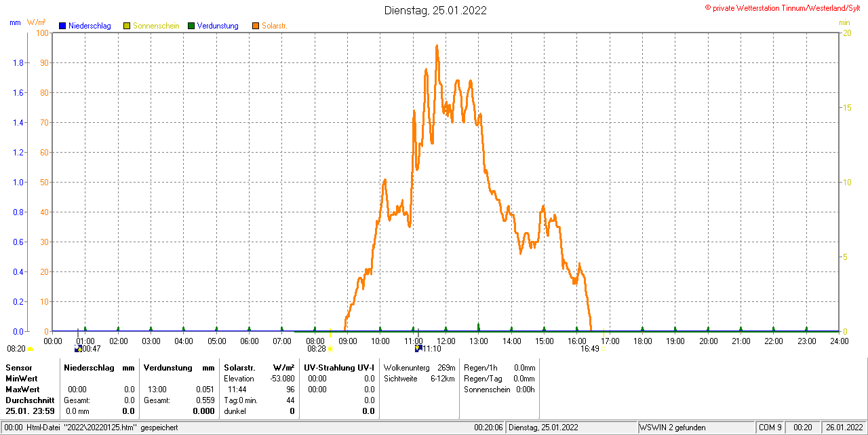
Task: Click the 24:00 time axis label
Action: pyautogui.click(x=840, y=341)
